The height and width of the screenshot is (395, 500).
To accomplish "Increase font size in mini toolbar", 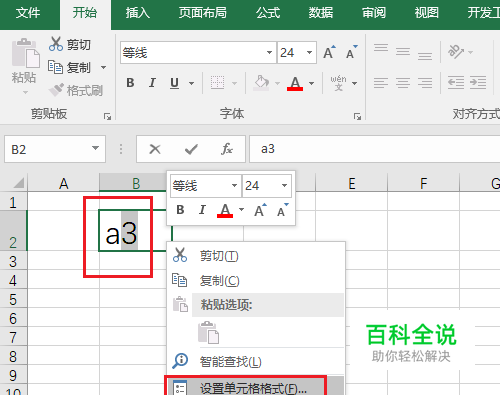I will click(260, 210).
